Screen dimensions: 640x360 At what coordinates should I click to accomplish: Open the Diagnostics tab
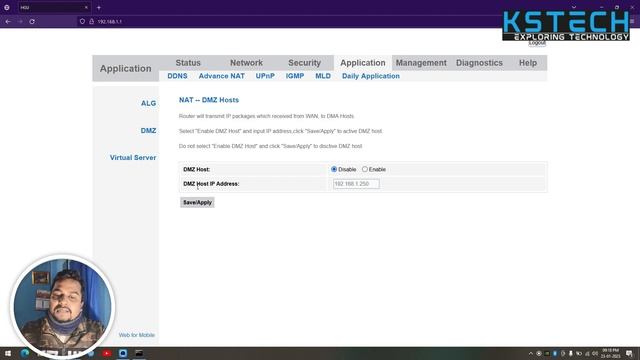pyautogui.click(x=479, y=63)
